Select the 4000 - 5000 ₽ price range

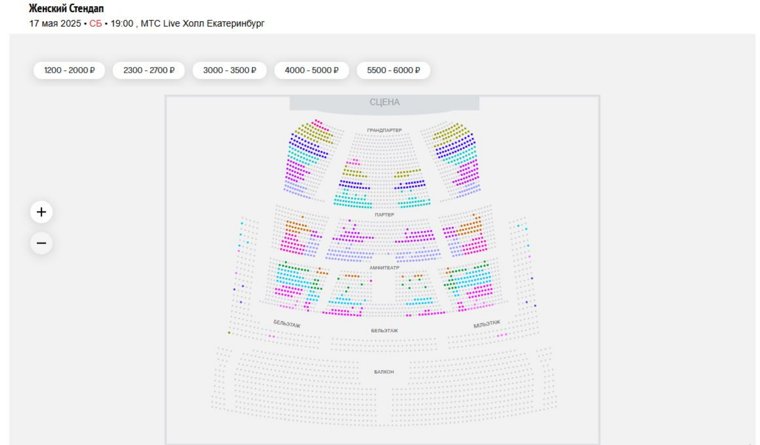point(311,70)
